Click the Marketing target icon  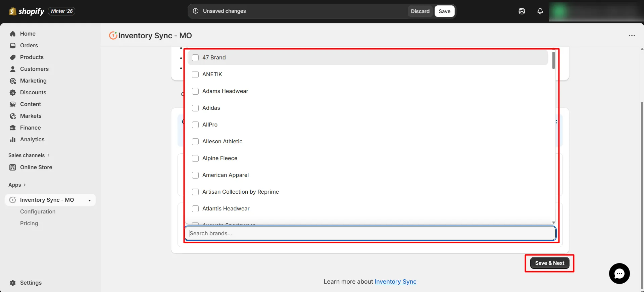(13, 81)
